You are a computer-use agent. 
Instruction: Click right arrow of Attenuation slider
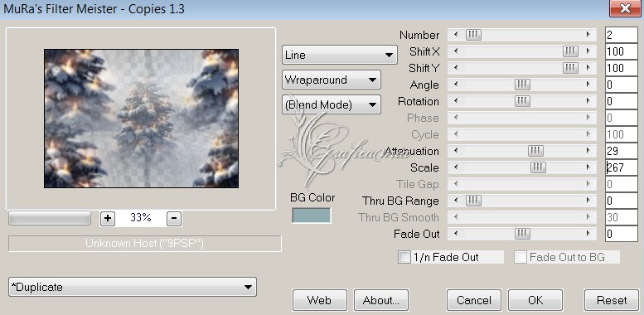[588, 151]
